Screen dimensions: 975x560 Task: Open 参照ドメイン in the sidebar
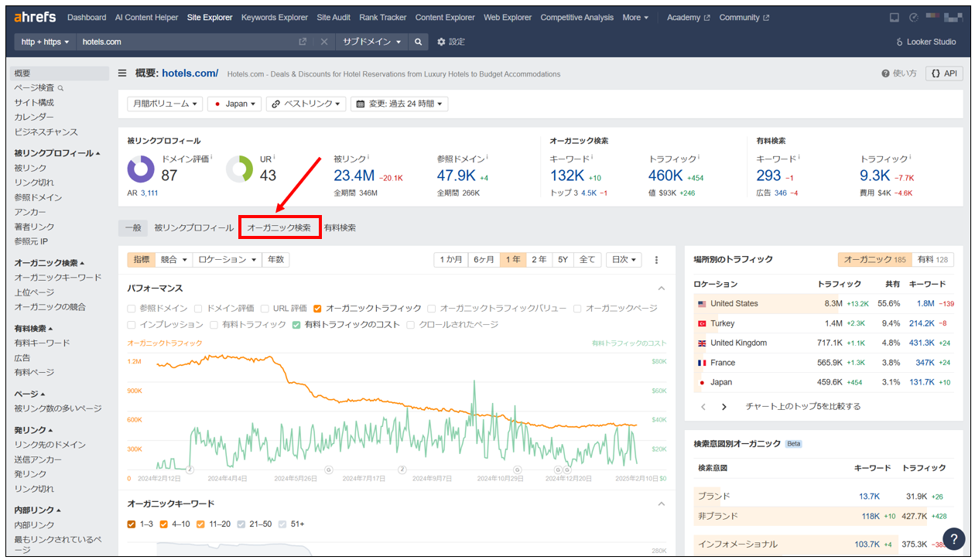click(x=38, y=197)
